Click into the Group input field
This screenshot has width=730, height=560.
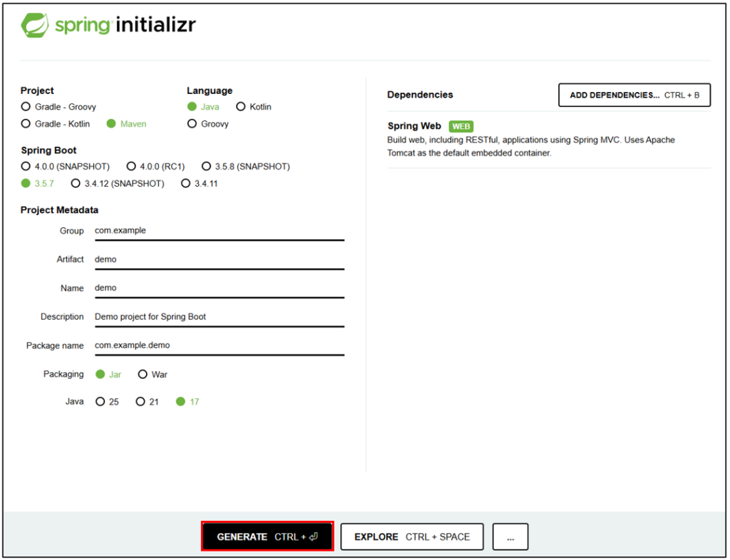[219, 231]
